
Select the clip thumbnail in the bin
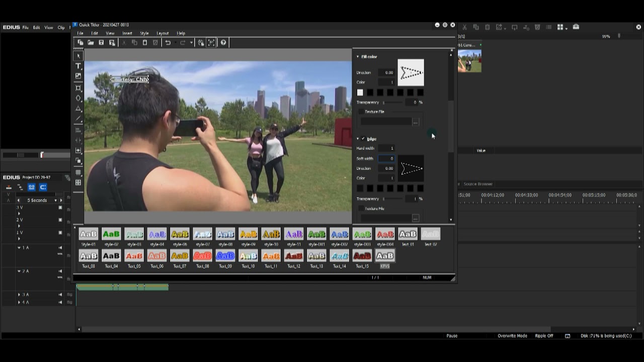click(470, 61)
